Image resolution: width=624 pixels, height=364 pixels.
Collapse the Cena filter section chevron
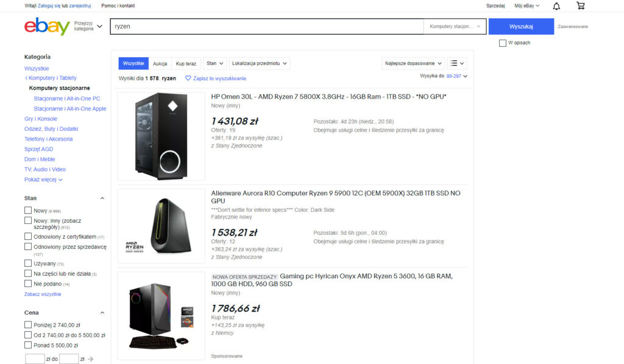point(102,313)
